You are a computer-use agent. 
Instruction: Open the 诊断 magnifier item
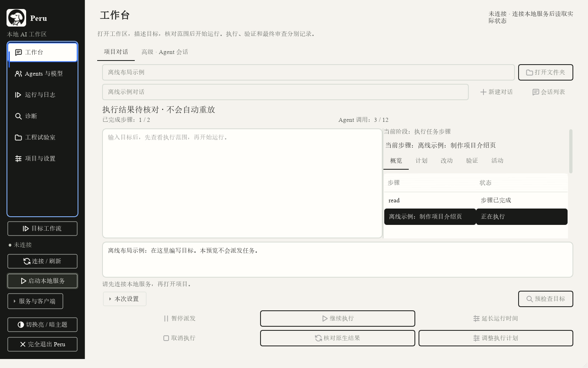click(42, 116)
